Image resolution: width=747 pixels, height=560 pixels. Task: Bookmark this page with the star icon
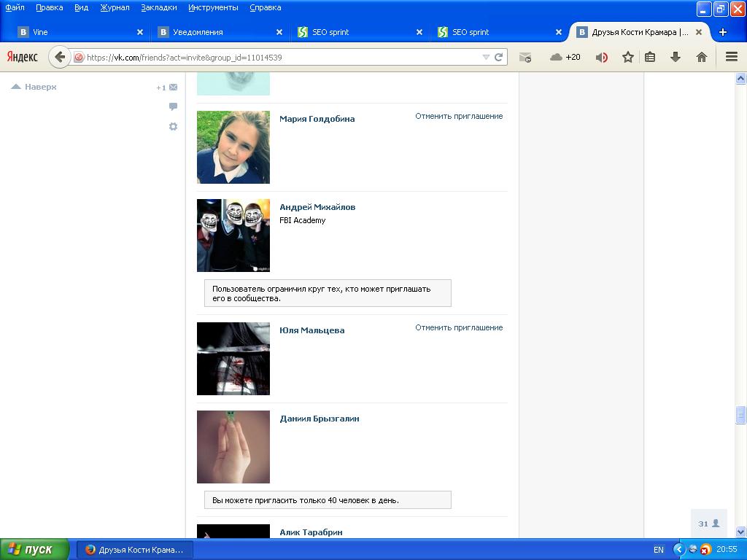click(x=628, y=57)
